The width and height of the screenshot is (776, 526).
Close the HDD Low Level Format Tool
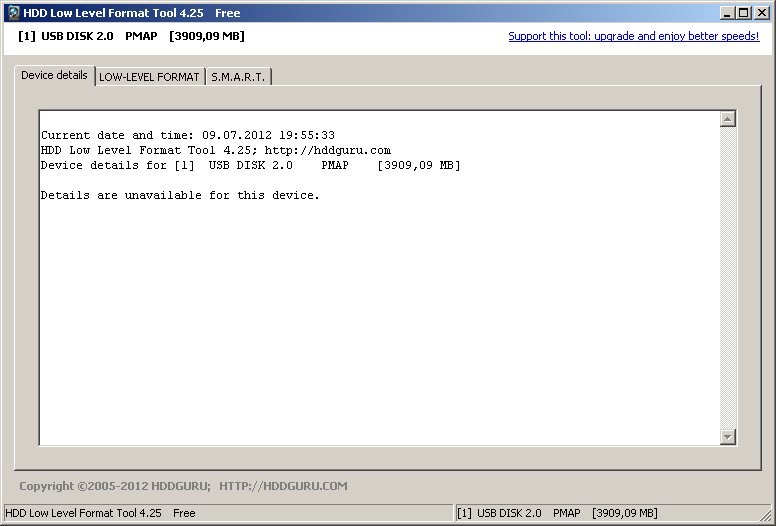(x=761, y=13)
